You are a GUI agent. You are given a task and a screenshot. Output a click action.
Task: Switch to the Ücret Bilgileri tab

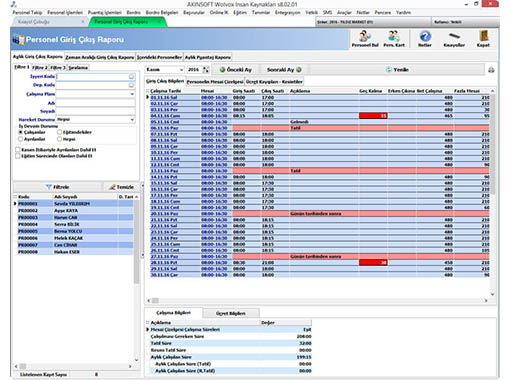click(231, 313)
